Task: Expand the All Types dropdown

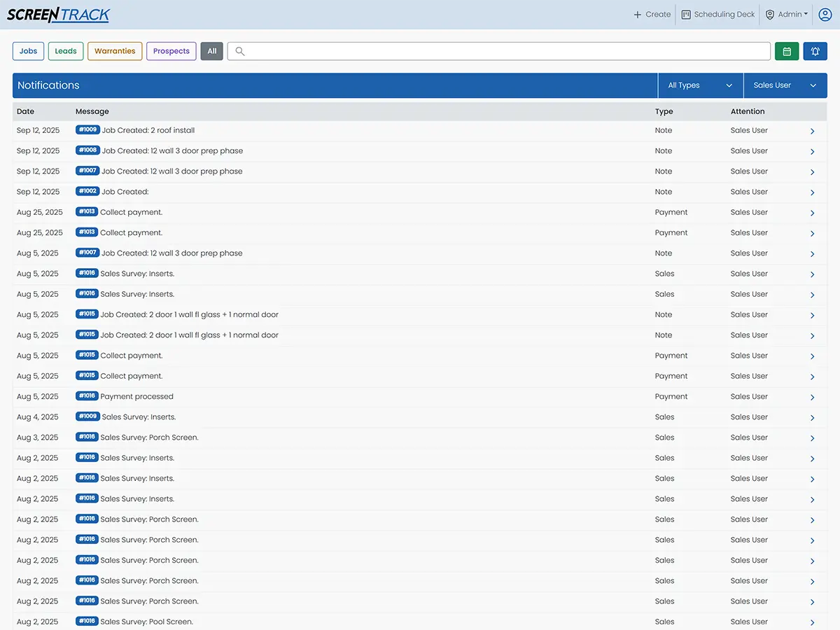Action: [700, 85]
